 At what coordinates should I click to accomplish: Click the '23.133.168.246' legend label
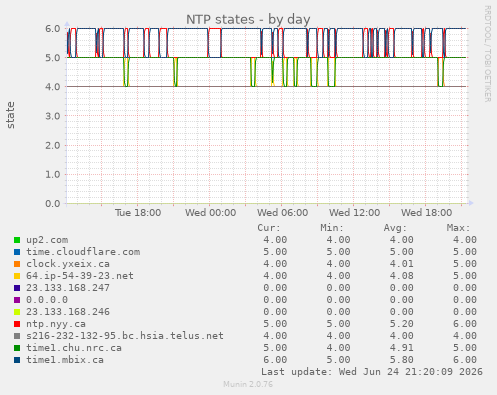click(68, 312)
